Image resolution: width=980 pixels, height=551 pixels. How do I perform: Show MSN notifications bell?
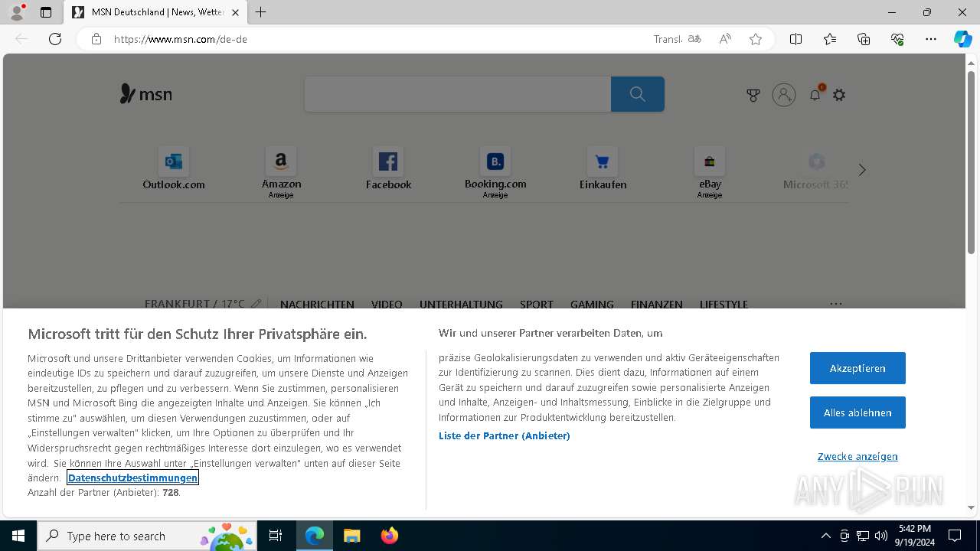[x=815, y=95]
